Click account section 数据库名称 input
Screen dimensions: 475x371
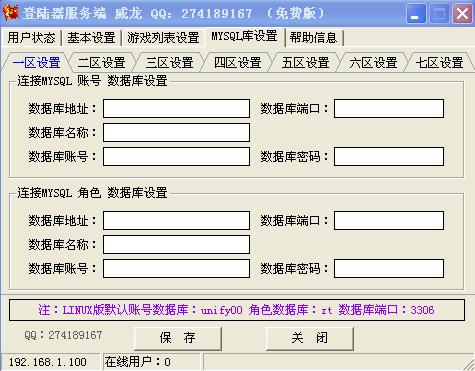(176, 132)
